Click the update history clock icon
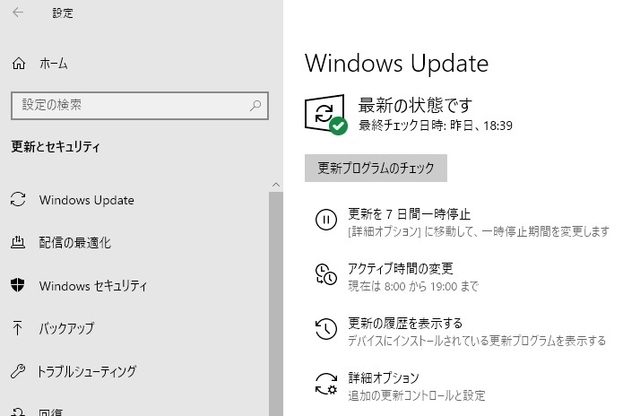The image size is (640, 416). click(326, 329)
